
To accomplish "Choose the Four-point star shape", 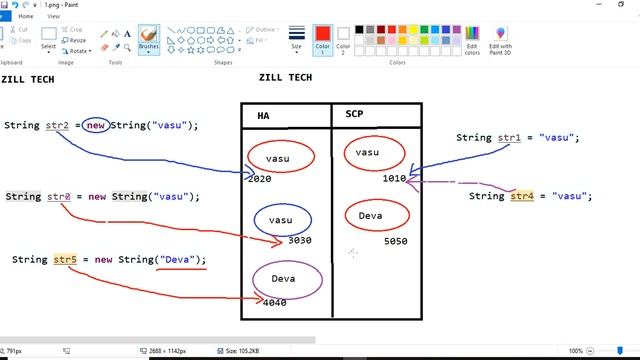I will coord(181,50).
